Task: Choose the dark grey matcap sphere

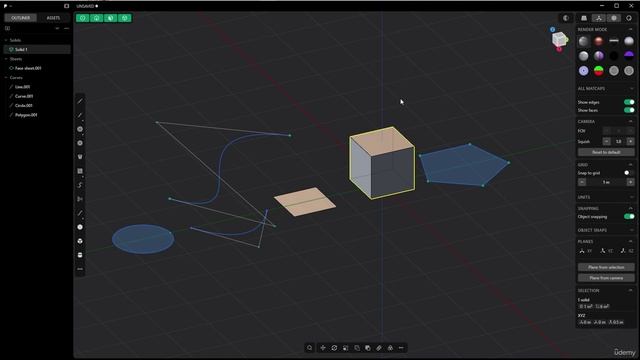Action: [x=584, y=41]
